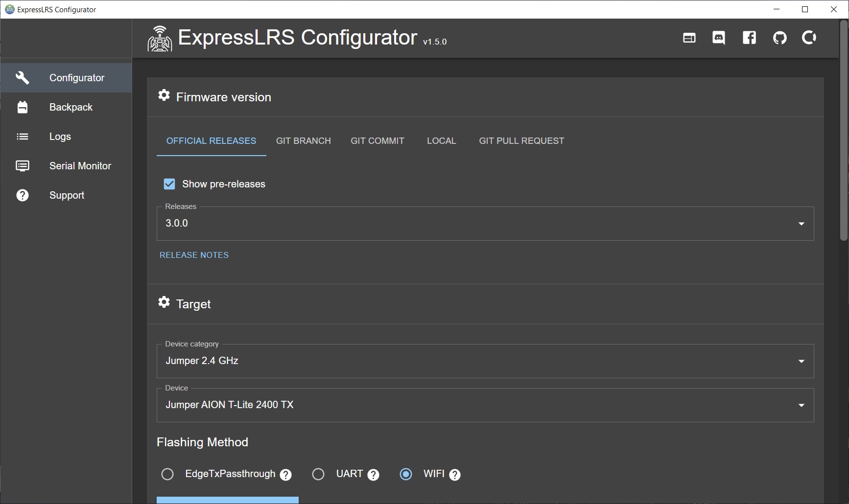Open the Device category dropdown
Viewport: 849px width, 504px height.
pyautogui.click(x=485, y=361)
